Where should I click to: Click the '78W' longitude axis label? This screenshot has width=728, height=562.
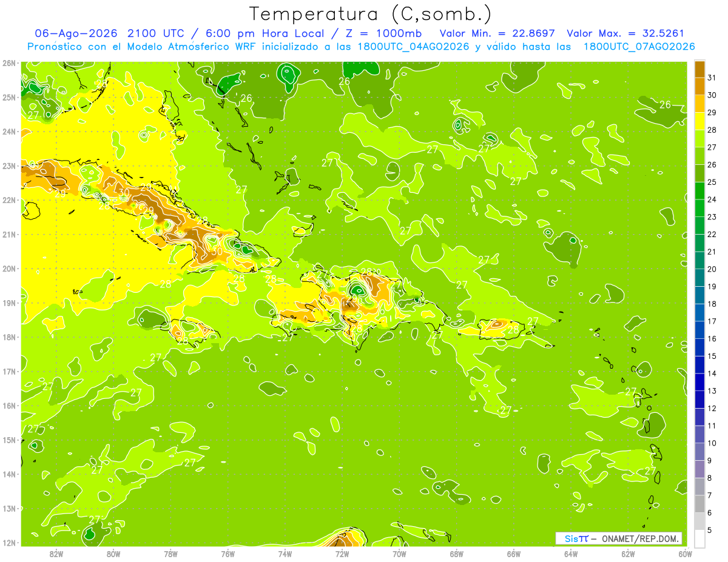point(170,554)
